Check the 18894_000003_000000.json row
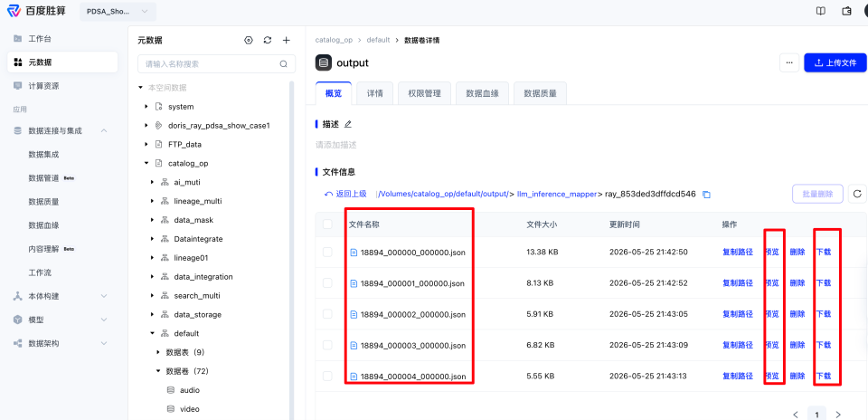 click(x=327, y=345)
